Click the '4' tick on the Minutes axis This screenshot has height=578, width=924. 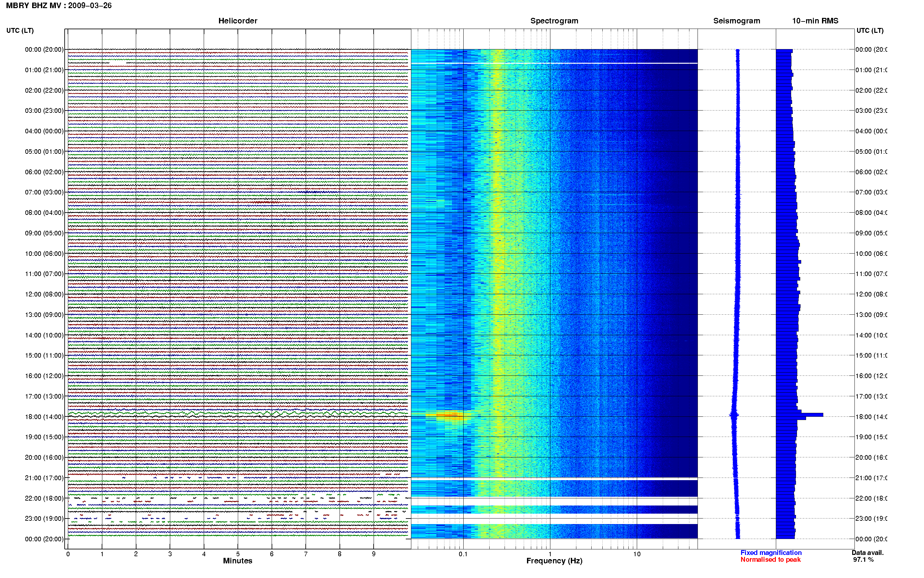point(204,554)
